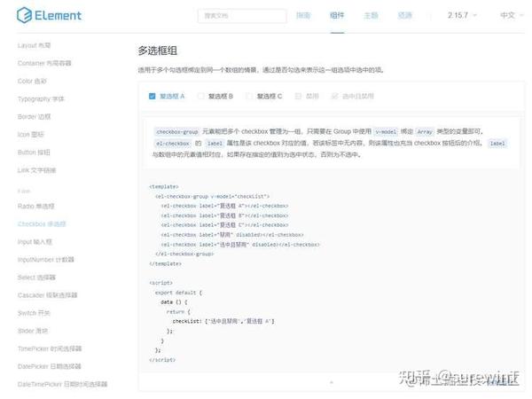Open Icon 图标 in the sidebar
This screenshot has width=532, height=399.
(x=30, y=135)
